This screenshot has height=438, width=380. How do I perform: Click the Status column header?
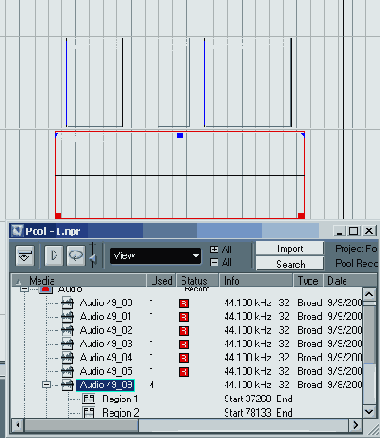tap(197, 281)
